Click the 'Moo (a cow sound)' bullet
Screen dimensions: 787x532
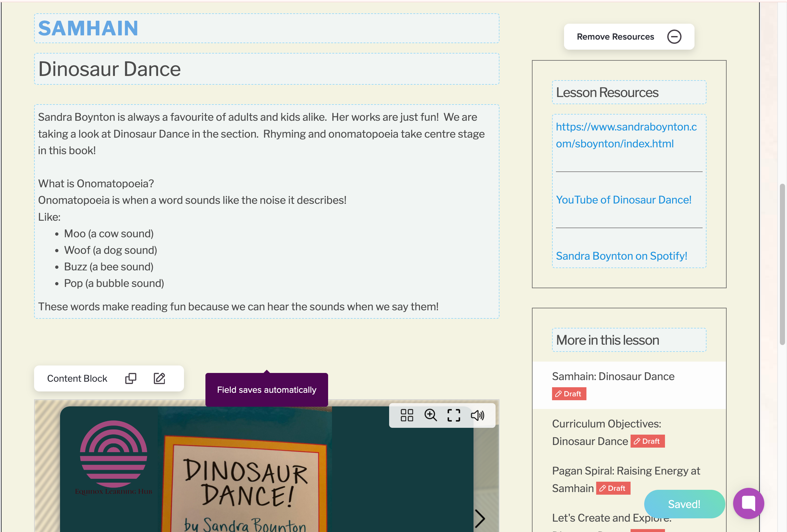click(109, 234)
